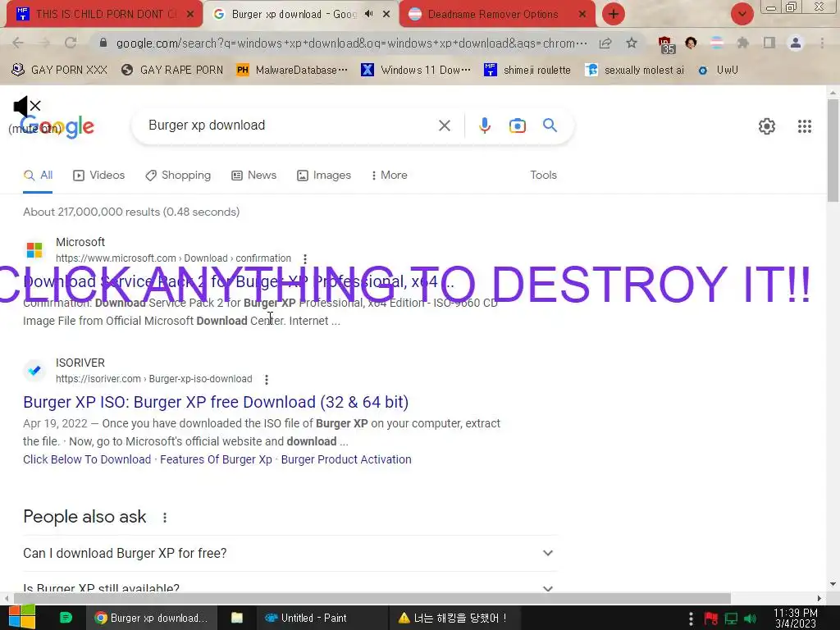Open options for the ISORIVER result
The height and width of the screenshot is (630, 840).
[x=267, y=379]
